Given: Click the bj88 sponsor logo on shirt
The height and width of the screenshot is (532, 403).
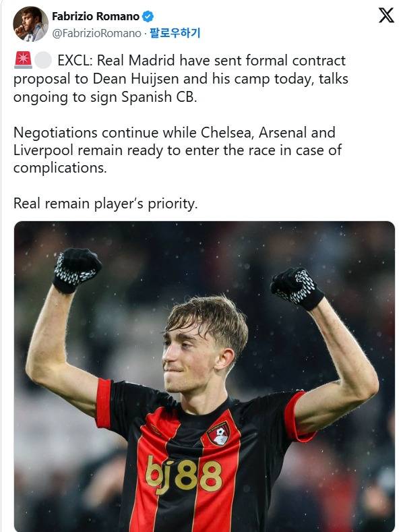Looking at the screenshot, I should (183, 474).
